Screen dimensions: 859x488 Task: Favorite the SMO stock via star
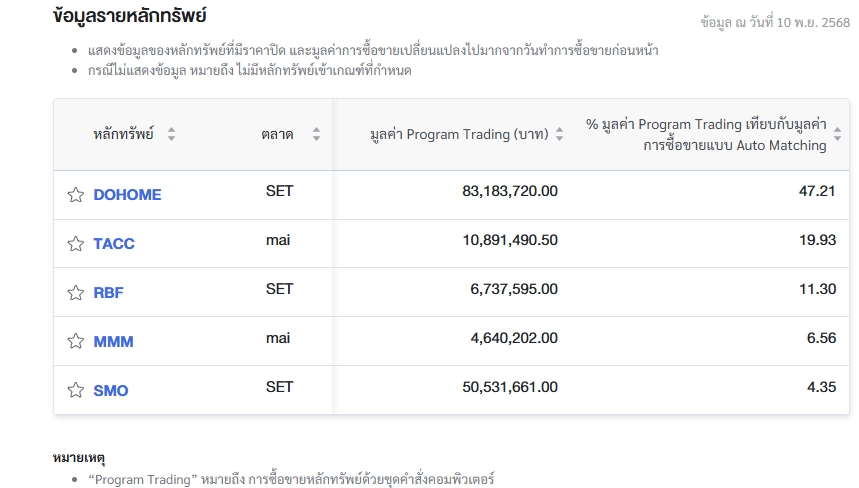pyautogui.click(x=75, y=391)
